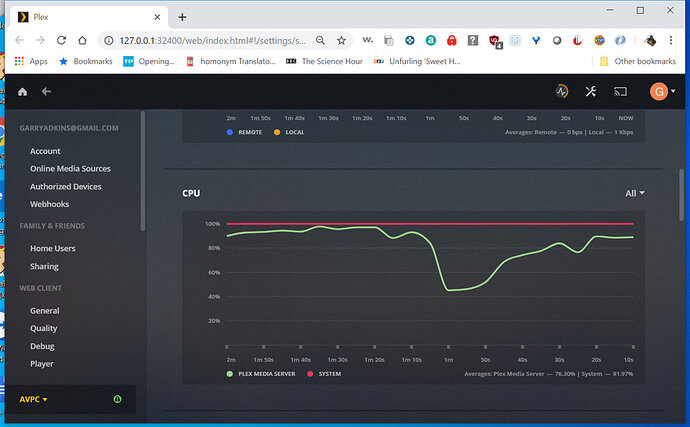Select the Plex browser tab

[88, 17]
